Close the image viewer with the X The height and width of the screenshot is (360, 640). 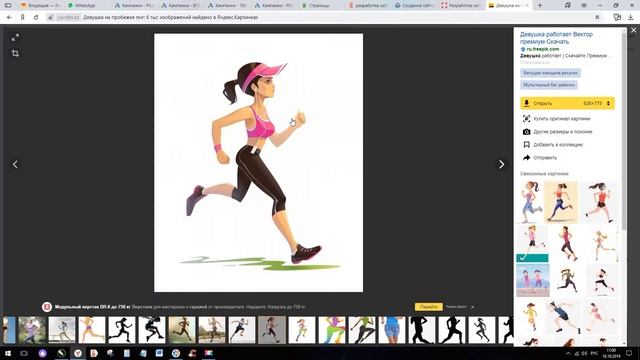click(x=633, y=30)
